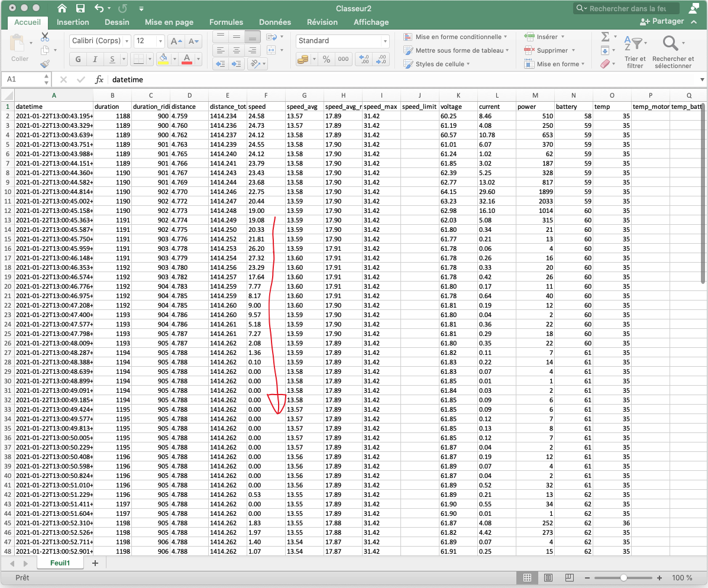Click the Coller paste button
The width and height of the screenshot is (708, 588).
point(20,48)
